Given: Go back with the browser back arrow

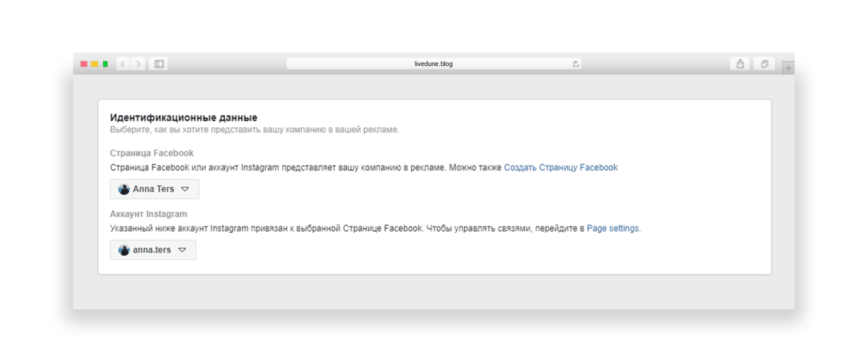Looking at the screenshot, I should click(123, 64).
